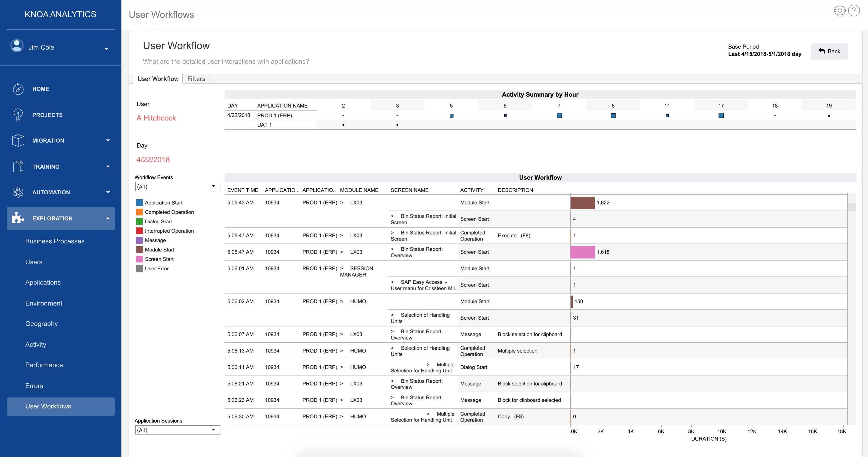868x457 pixels.
Task: Switch to the Filters tab
Action: 196,79
